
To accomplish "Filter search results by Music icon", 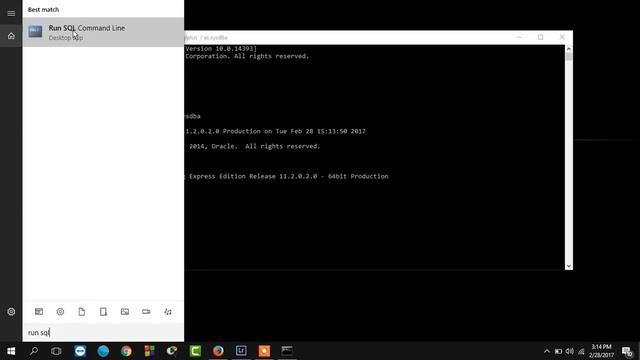I will [x=168, y=312].
